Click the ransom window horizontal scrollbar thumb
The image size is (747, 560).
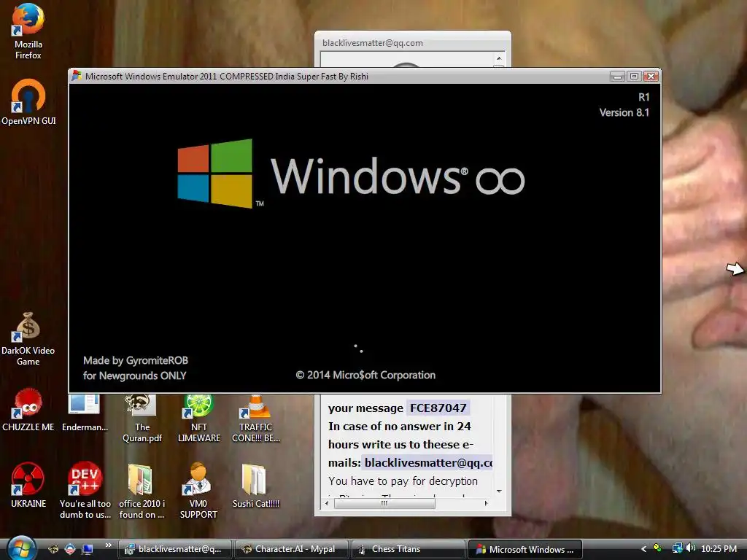point(384,503)
